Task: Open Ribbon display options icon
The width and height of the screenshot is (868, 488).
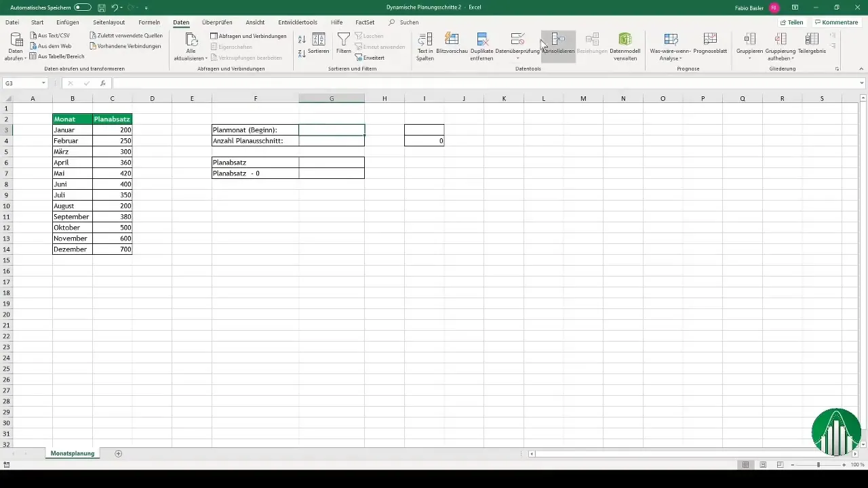Action: 795,7
